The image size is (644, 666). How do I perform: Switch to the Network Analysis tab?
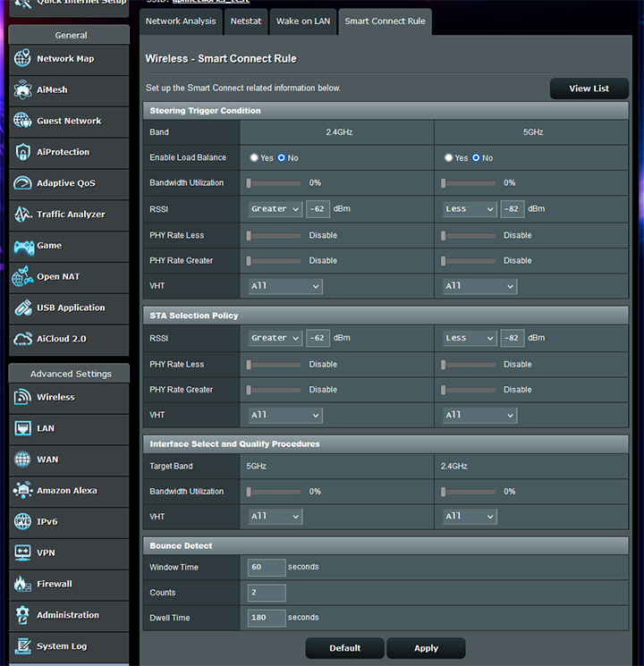(x=181, y=21)
